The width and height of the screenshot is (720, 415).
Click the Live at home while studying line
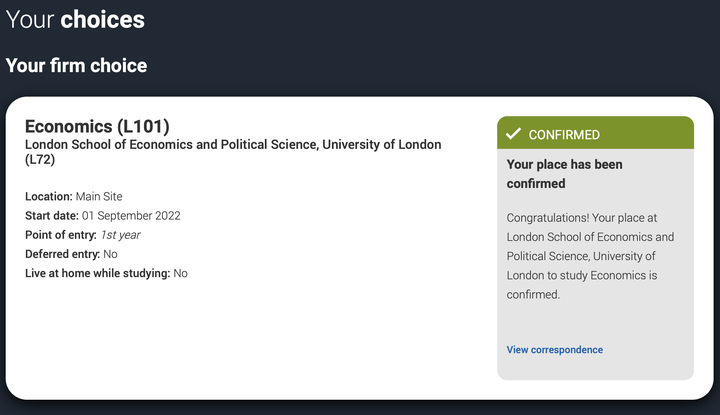coord(106,273)
